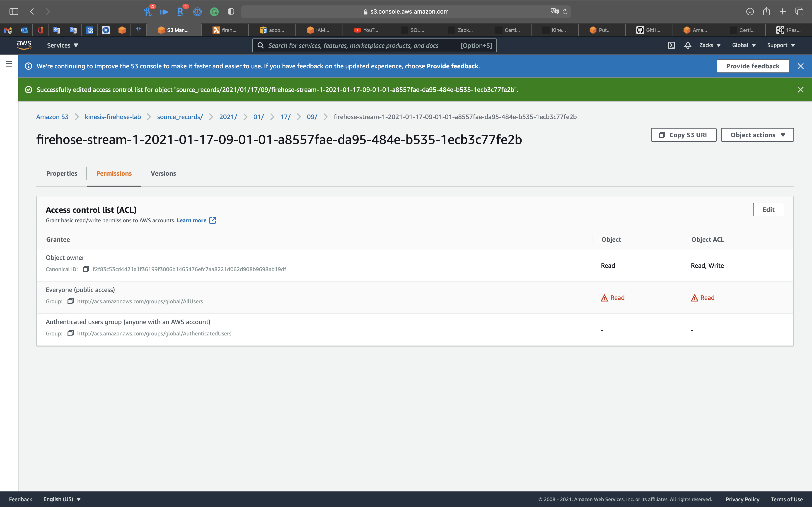Image resolution: width=812 pixels, height=507 pixels.
Task: Expand the Zacks account menu
Action: 710,45
